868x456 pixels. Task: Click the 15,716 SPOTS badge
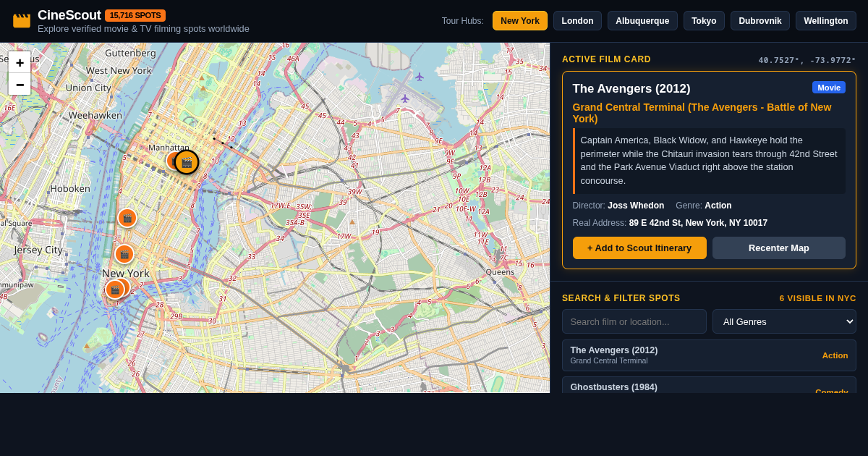point(135,15)
